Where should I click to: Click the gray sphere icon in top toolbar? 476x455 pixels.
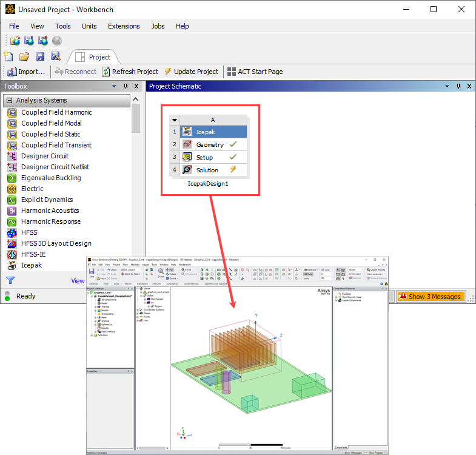point(57,41)
